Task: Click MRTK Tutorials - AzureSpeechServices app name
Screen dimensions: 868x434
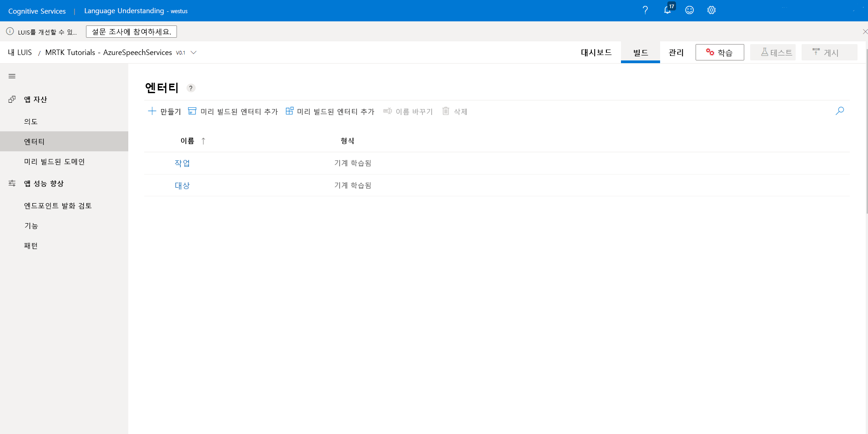Action: [109, 52]
